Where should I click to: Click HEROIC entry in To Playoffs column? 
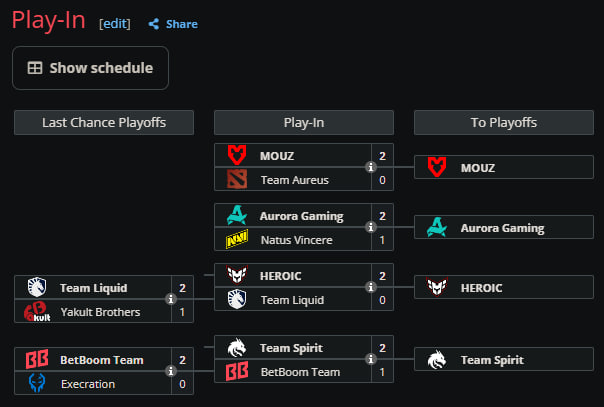[504, 287]
